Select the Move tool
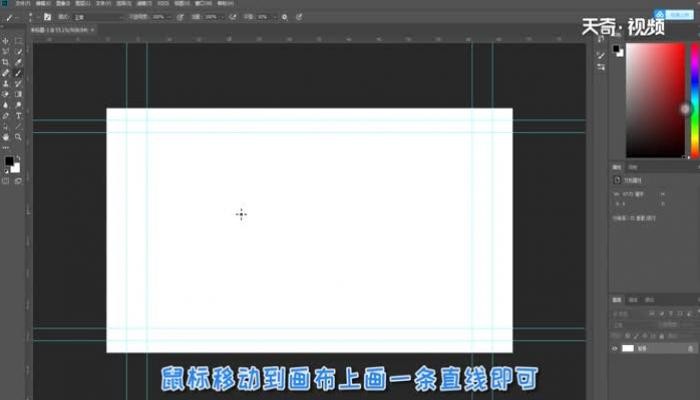The width and height of the screenshot is (700, 400). coord(5,41)
